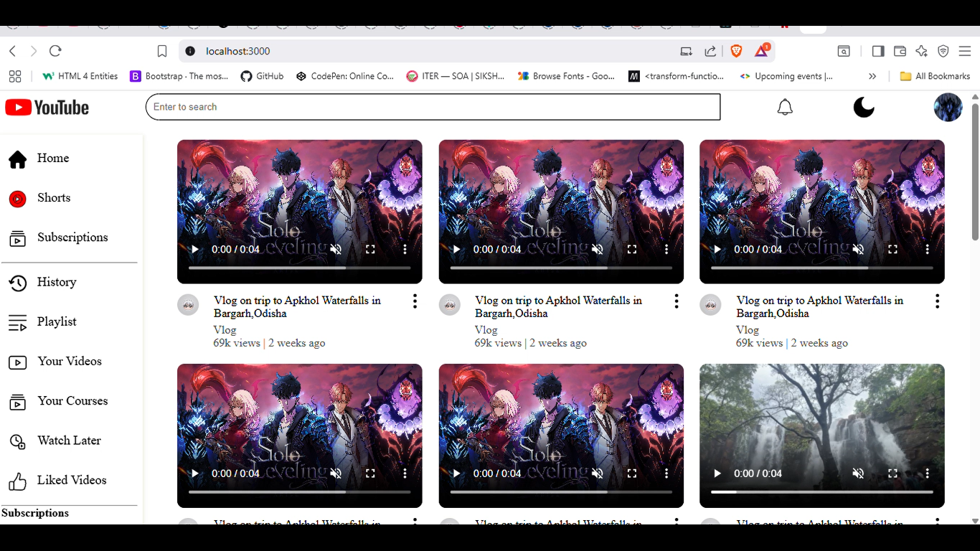
Task: Open more options on the waterfall video player
Action: coord(927,474)
